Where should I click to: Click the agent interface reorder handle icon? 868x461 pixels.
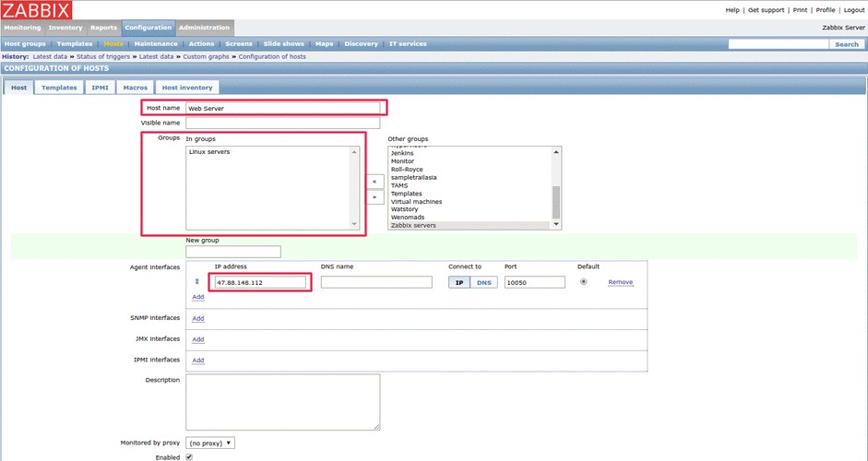click(x=196, y=282)
